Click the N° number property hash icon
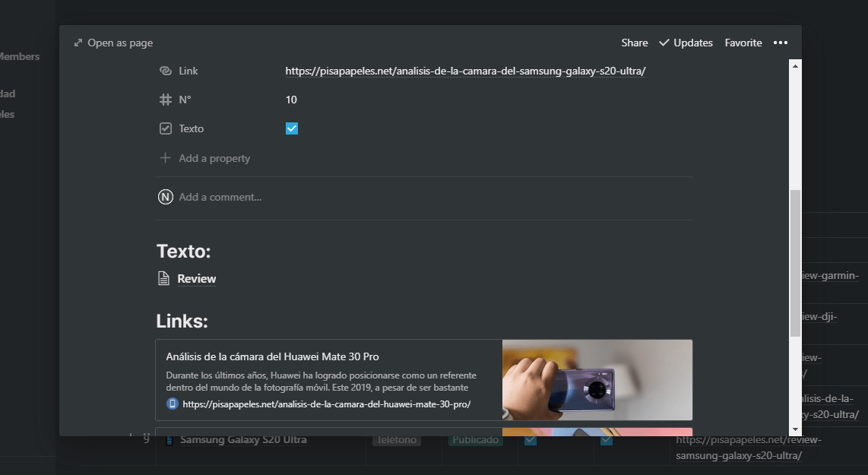 click(x=165, y=100)
